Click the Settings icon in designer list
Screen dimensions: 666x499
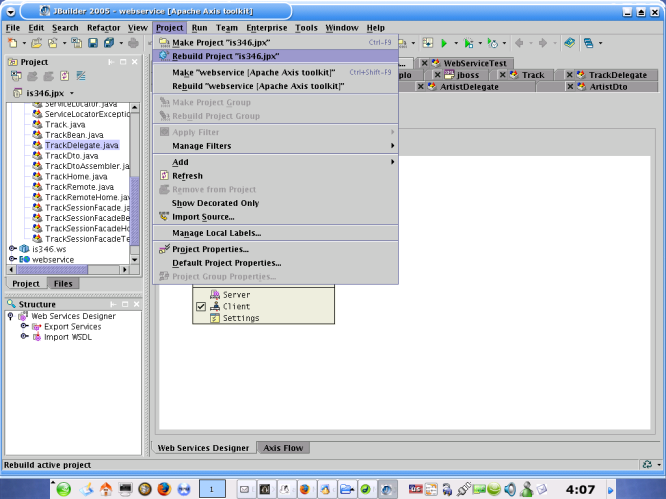[x=214, y=318]
